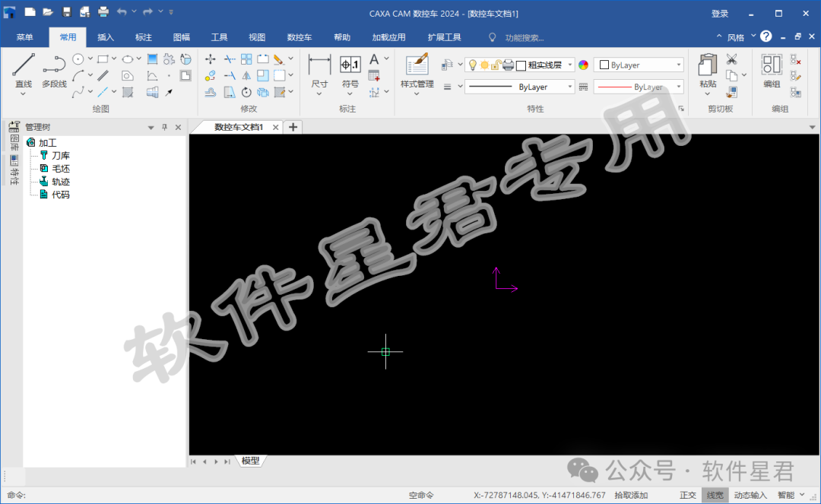Open the 尺寸 dimension tool
Screen dimensions: 821x504
point(319,71)
